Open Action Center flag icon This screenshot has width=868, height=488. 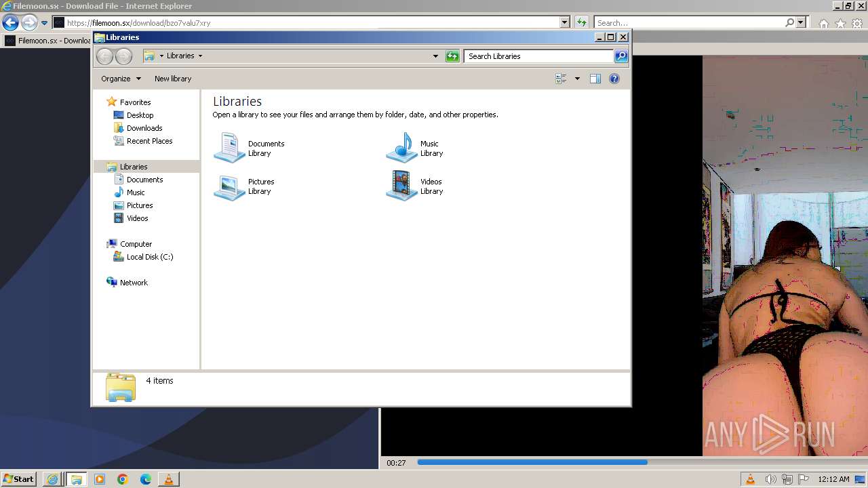coord(804,479)
